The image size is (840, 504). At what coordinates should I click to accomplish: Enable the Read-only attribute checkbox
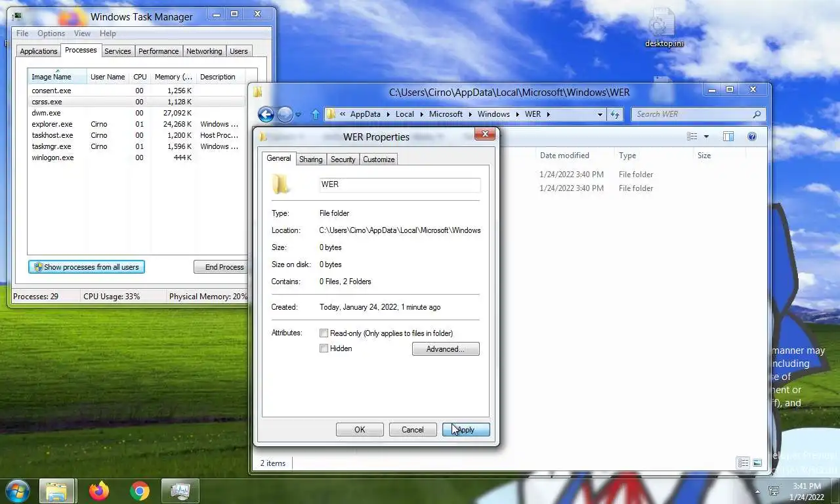pos(324,333)
